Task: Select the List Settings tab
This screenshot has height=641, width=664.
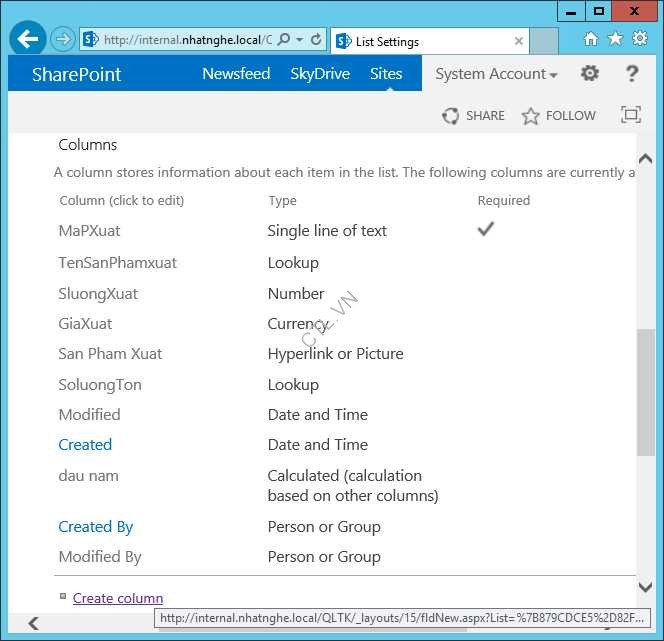Action: tap(429, 41)
